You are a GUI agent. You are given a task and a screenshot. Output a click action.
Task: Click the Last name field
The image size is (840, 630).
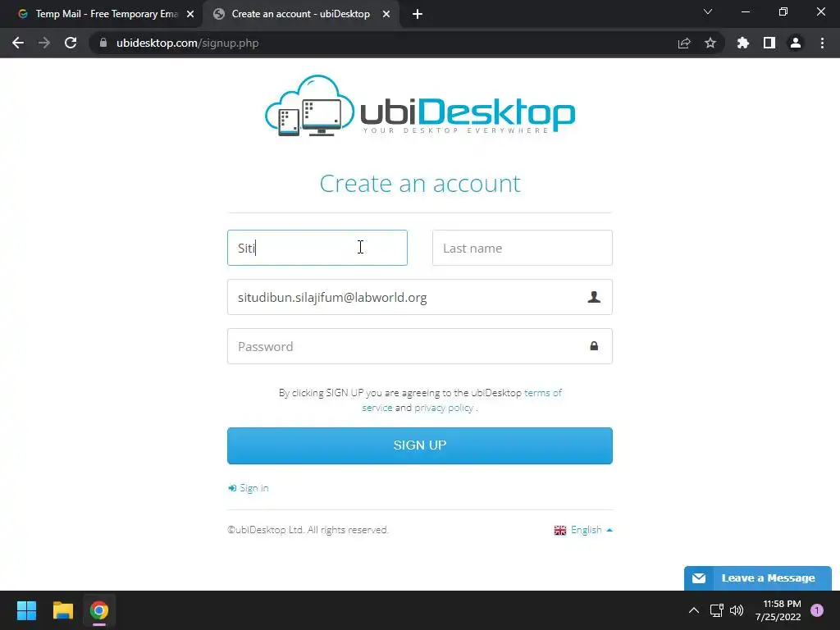(x=523, y=248)
